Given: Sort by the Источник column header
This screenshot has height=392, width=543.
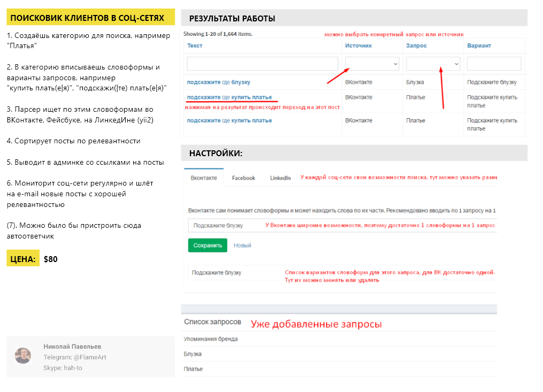Looking at the screenshot, I should (x=358, y=45).
